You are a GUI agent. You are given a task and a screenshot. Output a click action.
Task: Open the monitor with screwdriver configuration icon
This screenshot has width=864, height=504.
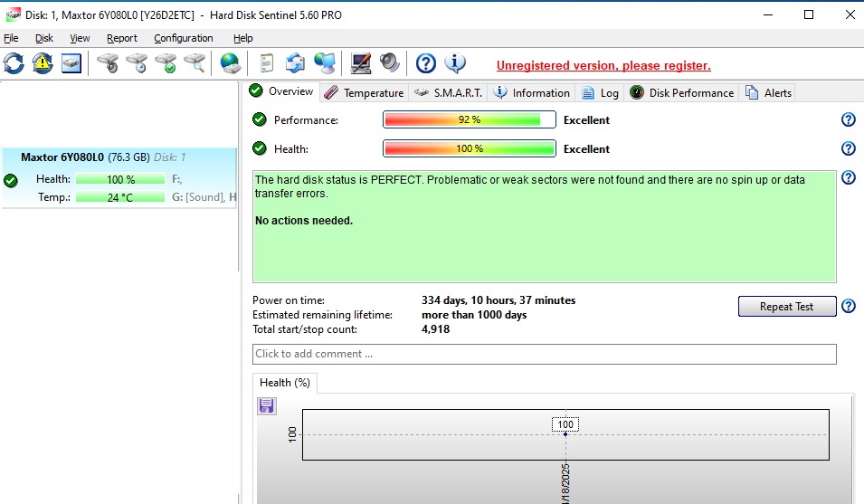[x=360, y=63]
